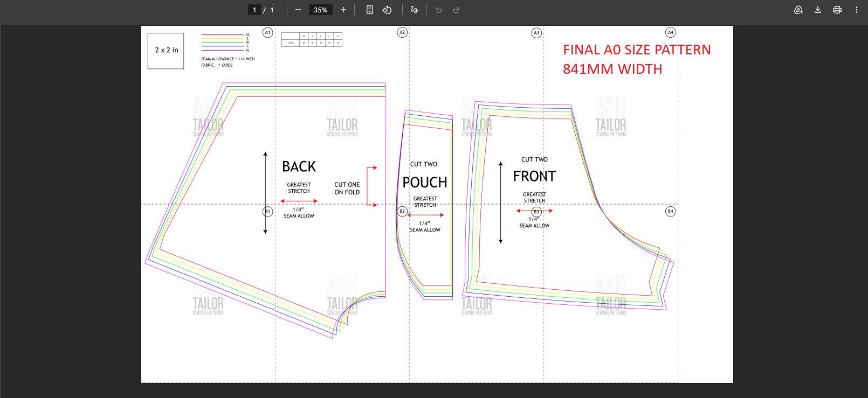Click the '841MM WIDTH' text
Viewport: 868px width, 398px height.
[x=612, y=69]
